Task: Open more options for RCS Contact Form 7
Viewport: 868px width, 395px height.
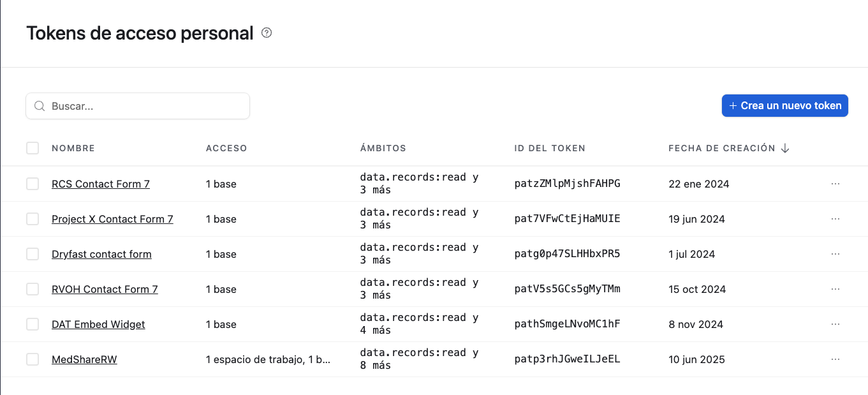Action: click(835, 184)
